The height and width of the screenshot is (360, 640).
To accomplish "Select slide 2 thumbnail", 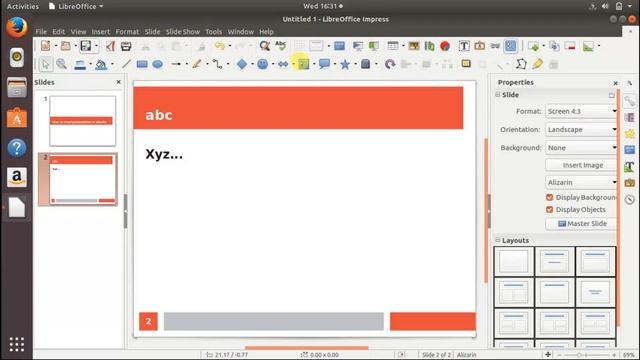I will click(82, 179).
